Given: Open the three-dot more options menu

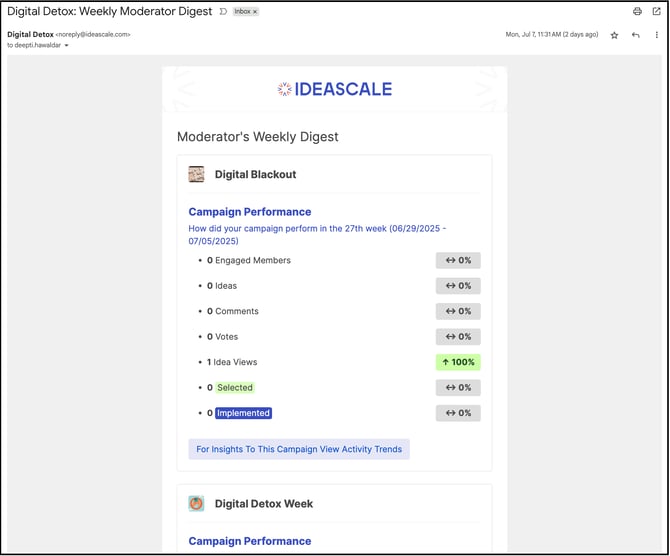Looking at the screenshot, I should coord(656,35).
